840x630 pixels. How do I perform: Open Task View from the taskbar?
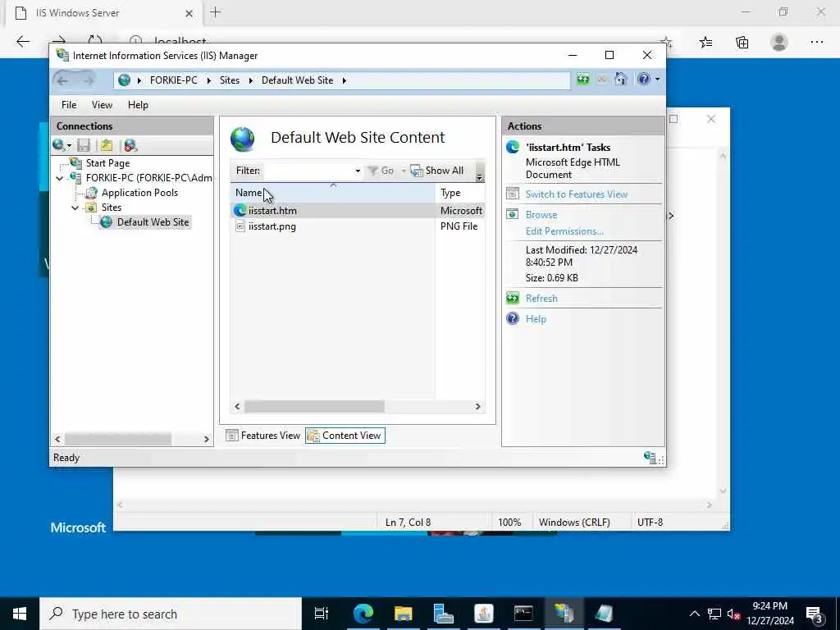(322, 614)
